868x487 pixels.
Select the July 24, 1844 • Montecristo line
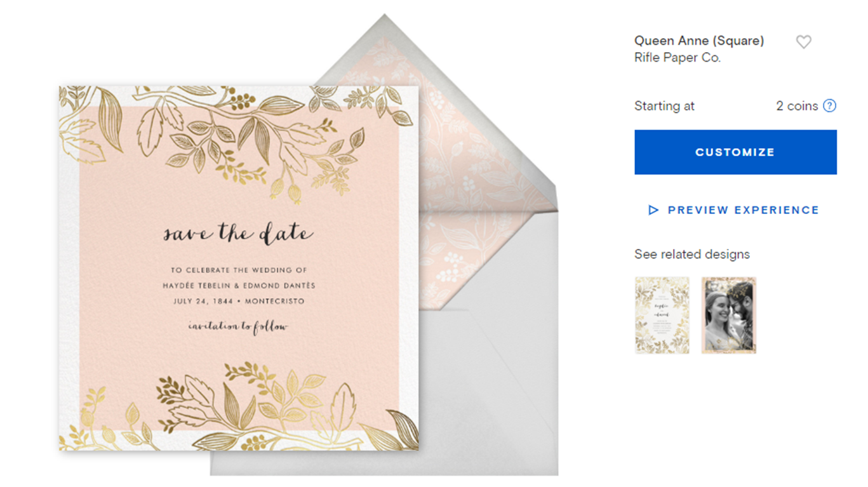pyautogui.click(x=238, y=301)
